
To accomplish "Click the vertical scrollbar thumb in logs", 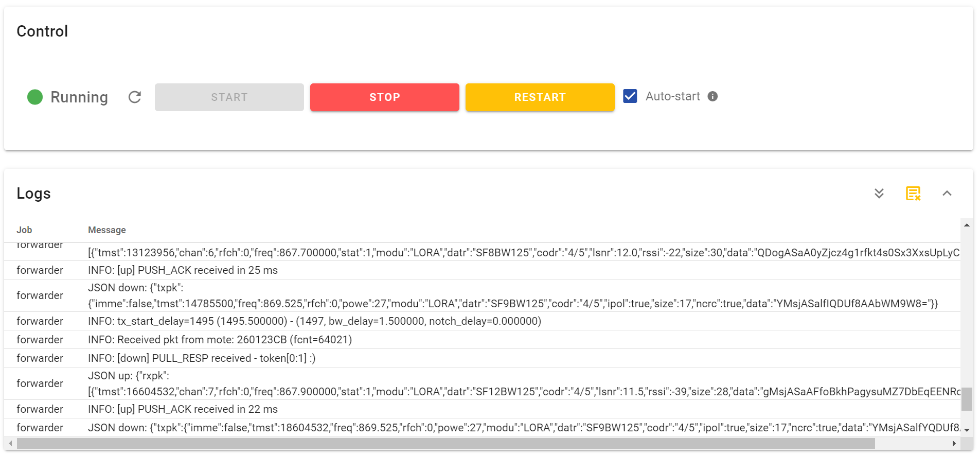I will [x=967, y=399].
